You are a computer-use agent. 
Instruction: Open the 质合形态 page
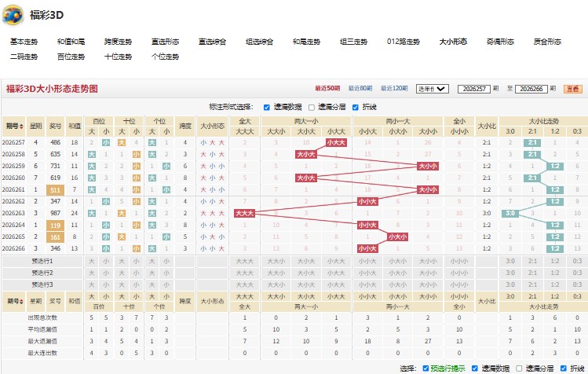(x=547, y=42)
